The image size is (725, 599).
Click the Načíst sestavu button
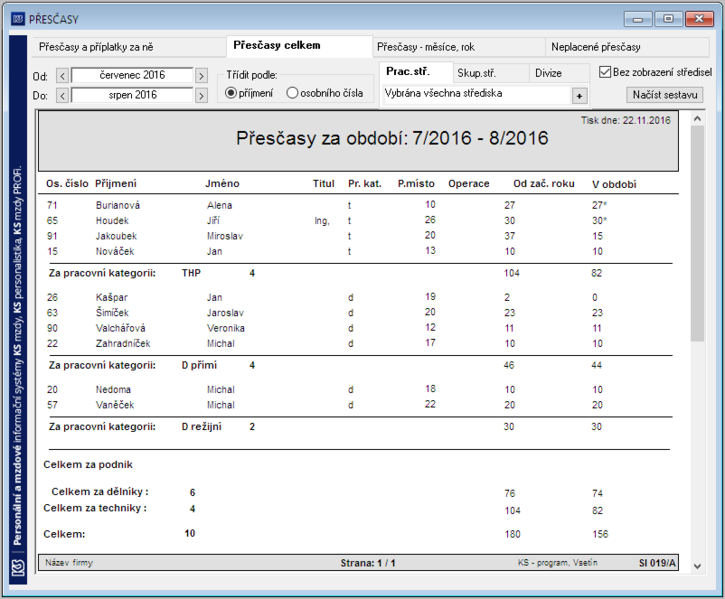point(665,95)
